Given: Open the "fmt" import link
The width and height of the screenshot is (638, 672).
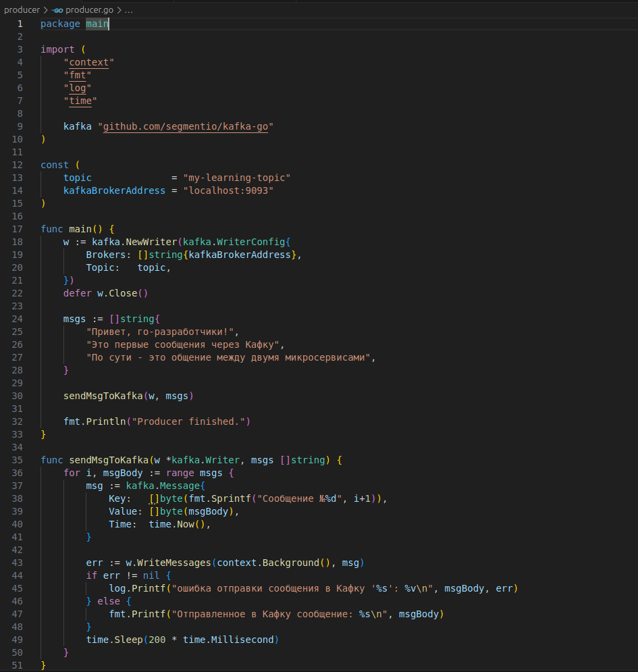Looking at the screenshot, I should (78, 75).
